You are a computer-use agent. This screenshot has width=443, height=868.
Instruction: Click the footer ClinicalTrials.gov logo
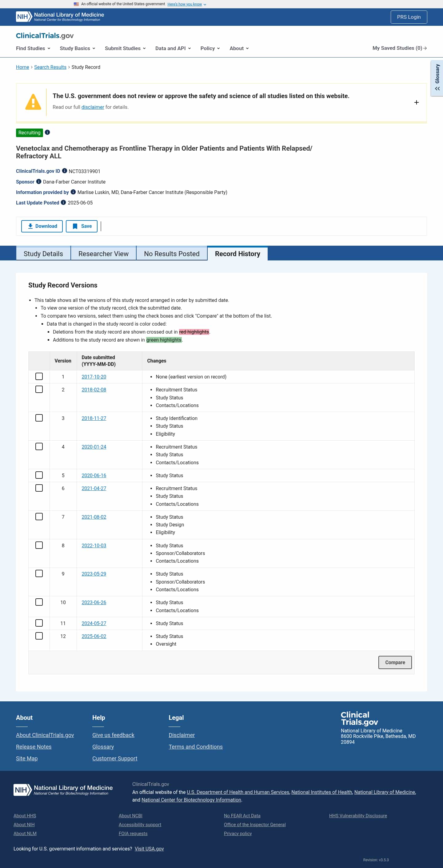[x=359, y=718]
